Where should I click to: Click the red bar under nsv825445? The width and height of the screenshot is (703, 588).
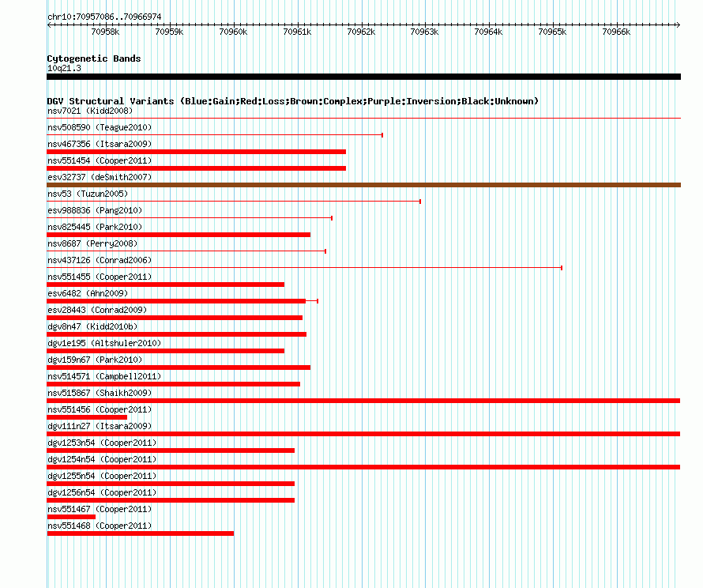[179, 235]
